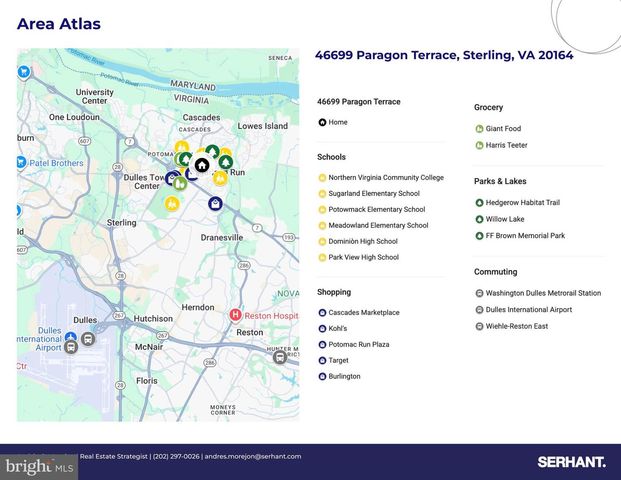Click the Sterling label on map
Viewport: 621px width, 480px height.
coord(121,223)
